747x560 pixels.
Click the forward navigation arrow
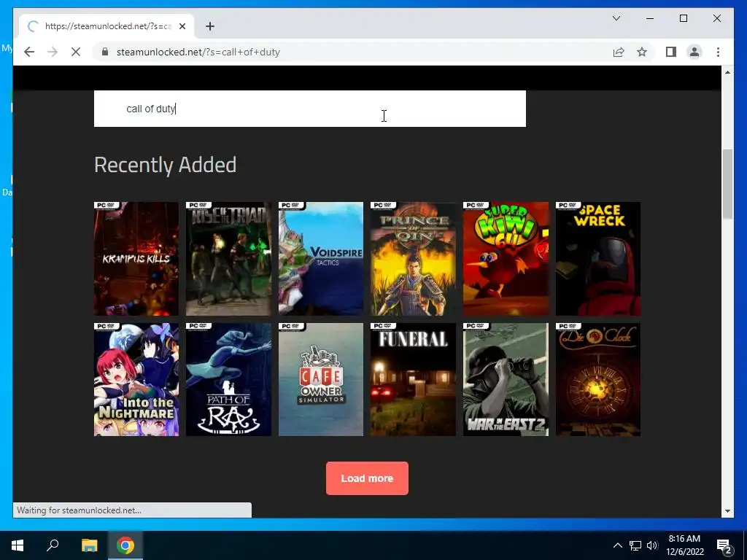(53, 52)
